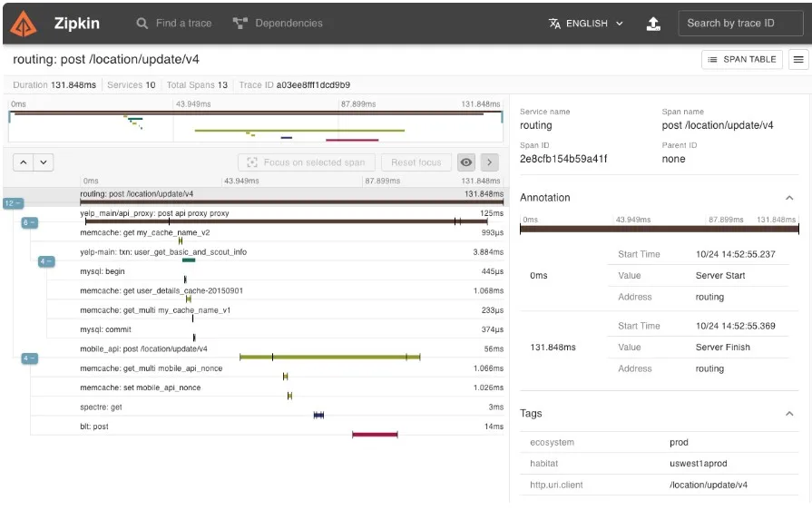The width and height of the screenshot is (812, 520).
Task: Click the Duration 131.848ms summary
Action: (x=54, y=85)
